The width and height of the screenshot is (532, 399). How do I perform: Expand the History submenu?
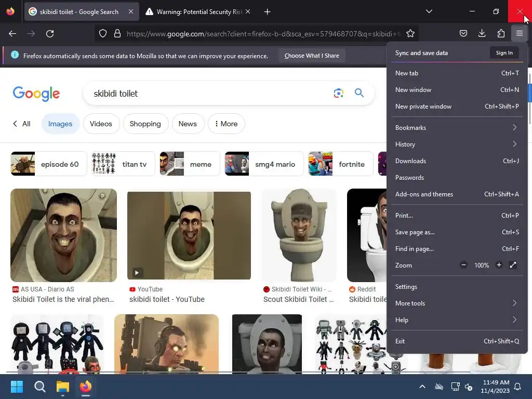tap(457, 144)
